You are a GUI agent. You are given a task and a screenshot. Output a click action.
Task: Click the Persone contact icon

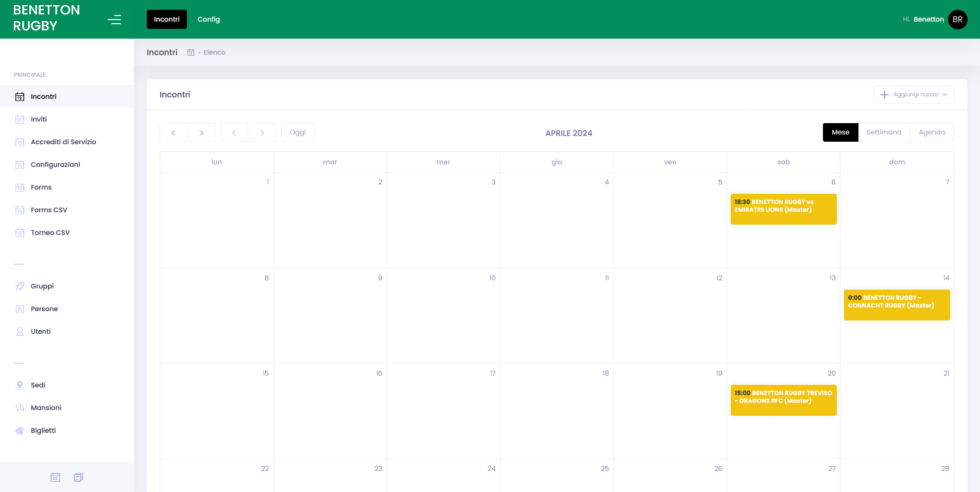pyautogui.click(x=20, y=309)
